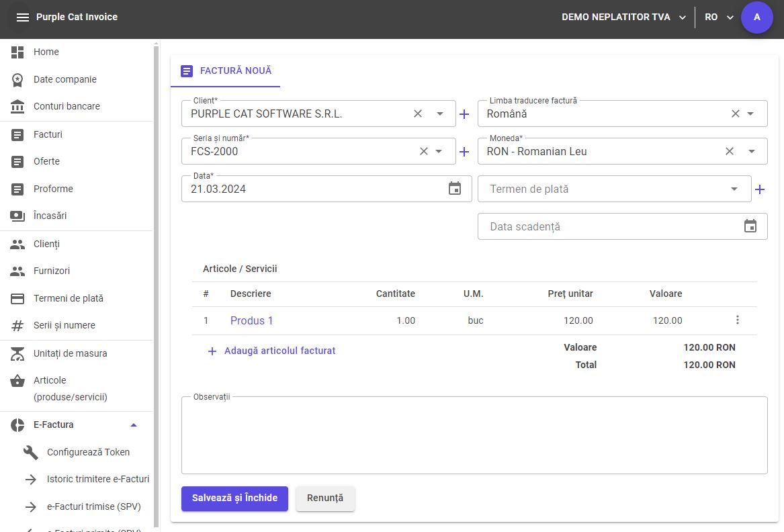Screen dimensions: 784x532
Task: Click Adaugă articolul facturat link
Action: (271, 351)
